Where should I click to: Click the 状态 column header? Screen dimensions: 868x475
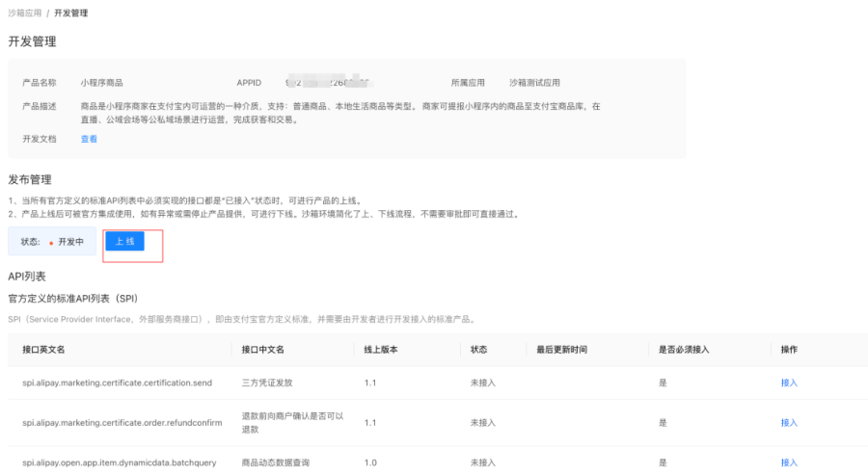click(478, 350)
